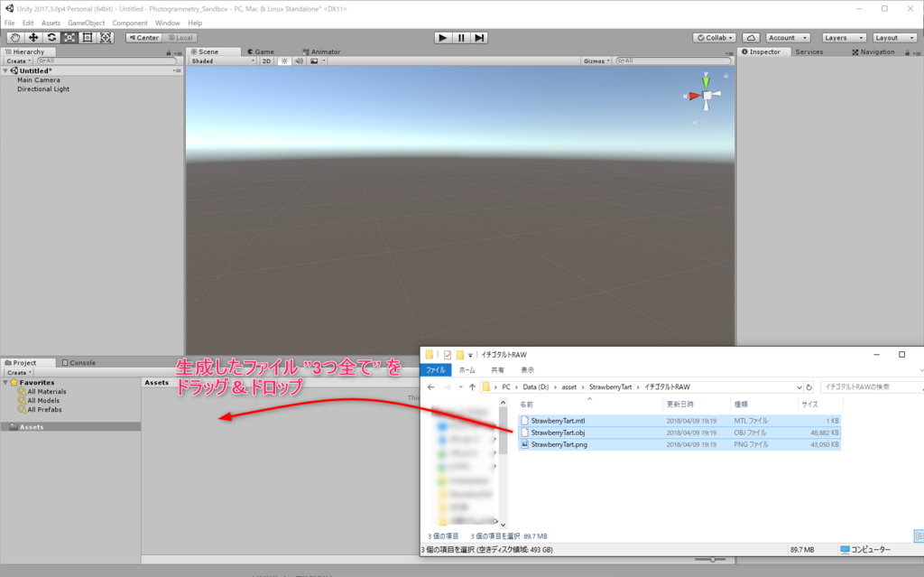The image size is (924, 577).
Task: Go up one folder in Explorer
Action: pos(472,387)
